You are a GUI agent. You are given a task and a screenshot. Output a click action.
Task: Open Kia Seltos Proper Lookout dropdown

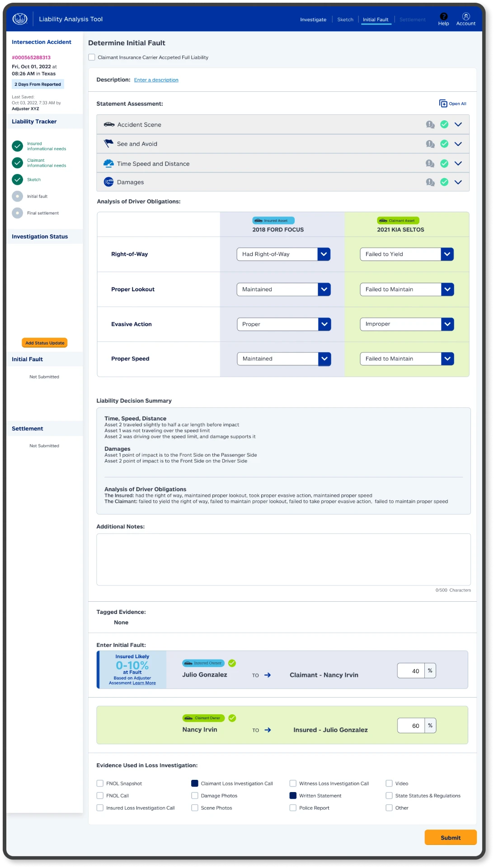pyautogui.click(x=407, y=289)
